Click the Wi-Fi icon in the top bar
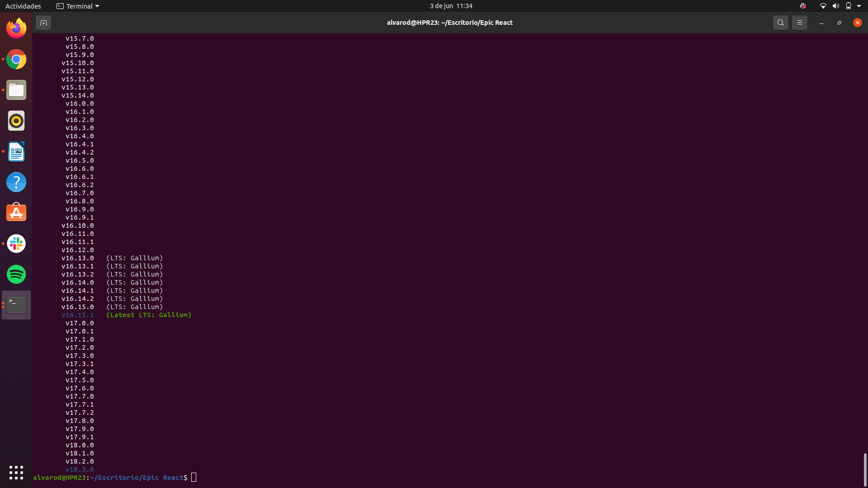Screen dimensions: 868x488 pyautogui.click(x=823, y=6)
